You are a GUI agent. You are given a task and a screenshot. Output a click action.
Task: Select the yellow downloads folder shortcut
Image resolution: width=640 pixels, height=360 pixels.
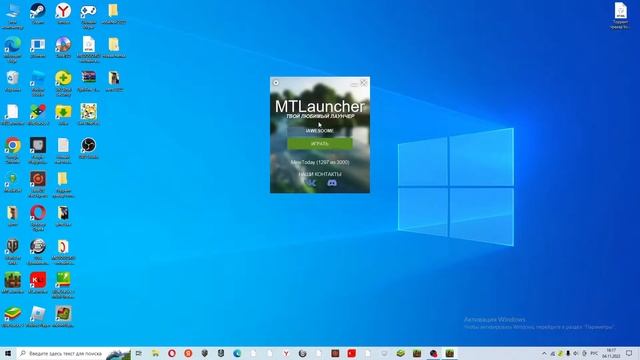[63, 114]
